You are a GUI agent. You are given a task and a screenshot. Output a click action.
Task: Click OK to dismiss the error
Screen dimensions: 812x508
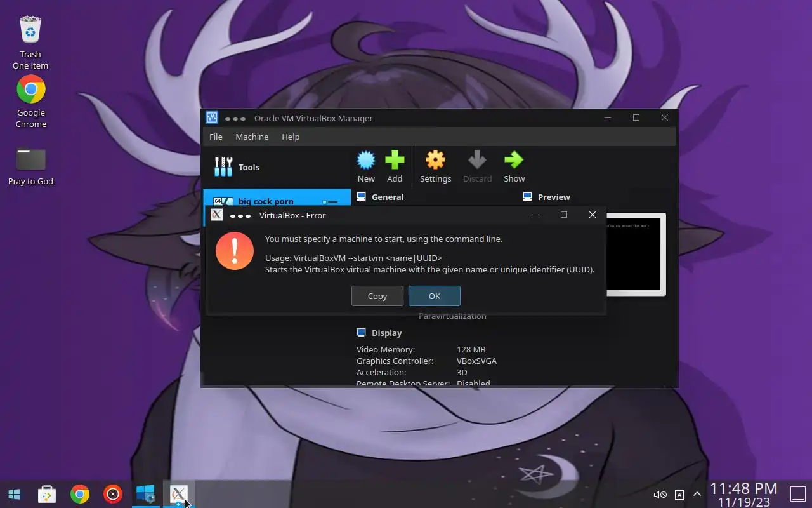(435, 296)
